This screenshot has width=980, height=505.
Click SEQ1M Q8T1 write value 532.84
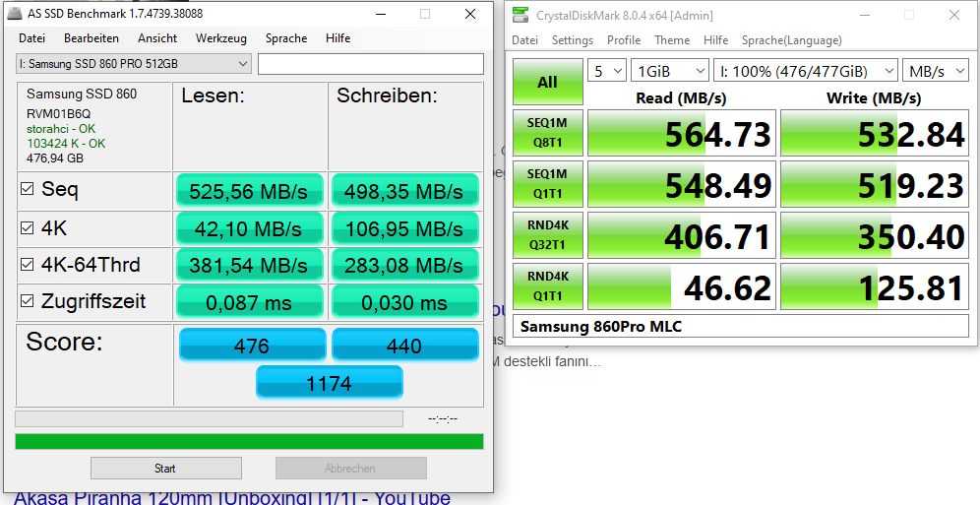click(875, 133)
